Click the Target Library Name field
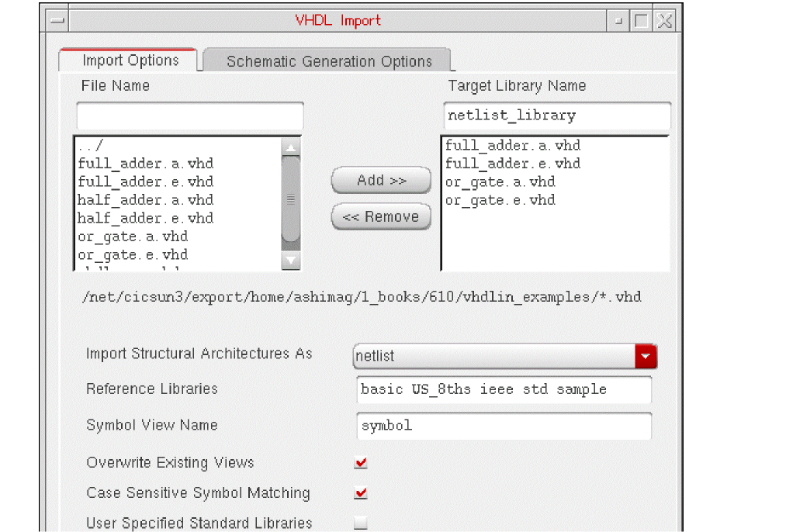786x532 pixels. pos(557,116)
